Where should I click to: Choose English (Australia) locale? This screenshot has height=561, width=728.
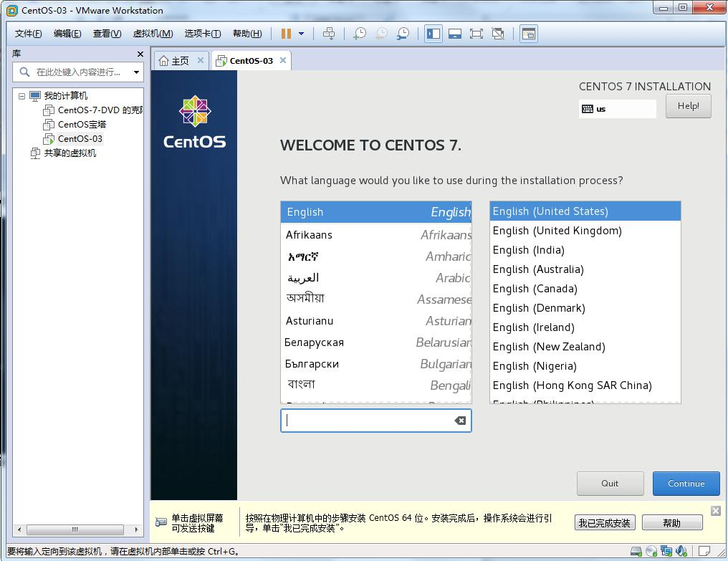pos(585,269)
